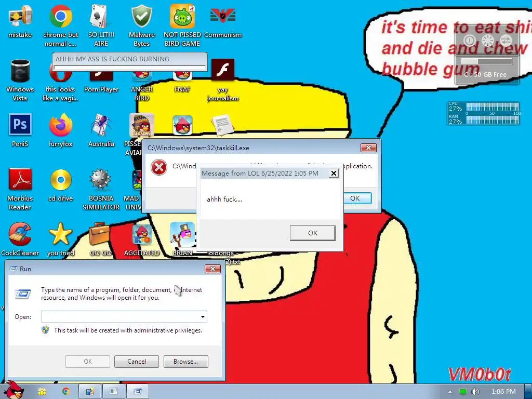Viewport: 532px width, 399px height.
Task: Open the text document icon below yay journalism
Action: pos(222,126)
